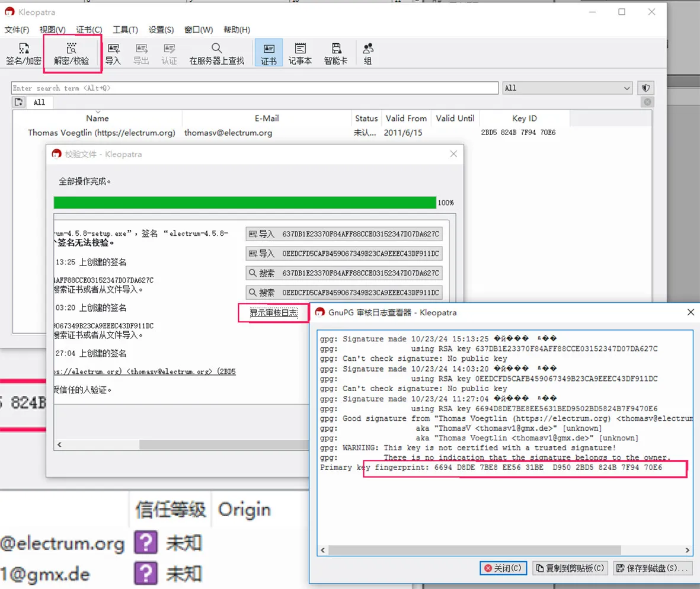Click 关闭(C) in audit log viewer

(x=503, y=568)
